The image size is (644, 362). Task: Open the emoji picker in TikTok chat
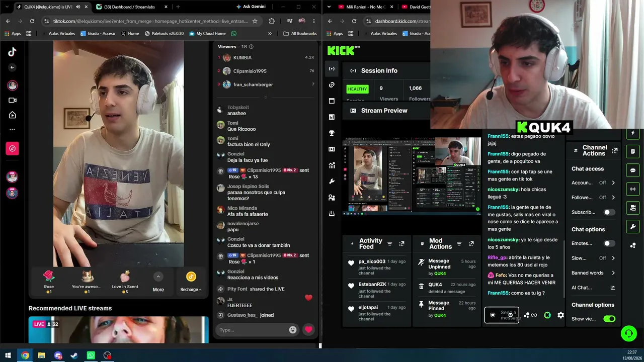click(293, 330)
